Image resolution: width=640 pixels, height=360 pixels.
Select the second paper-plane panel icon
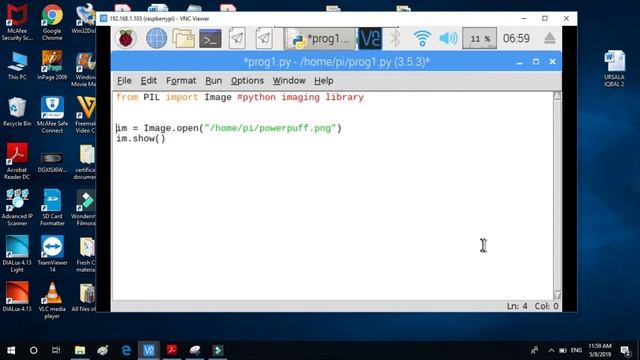click(x=264, y=38)
